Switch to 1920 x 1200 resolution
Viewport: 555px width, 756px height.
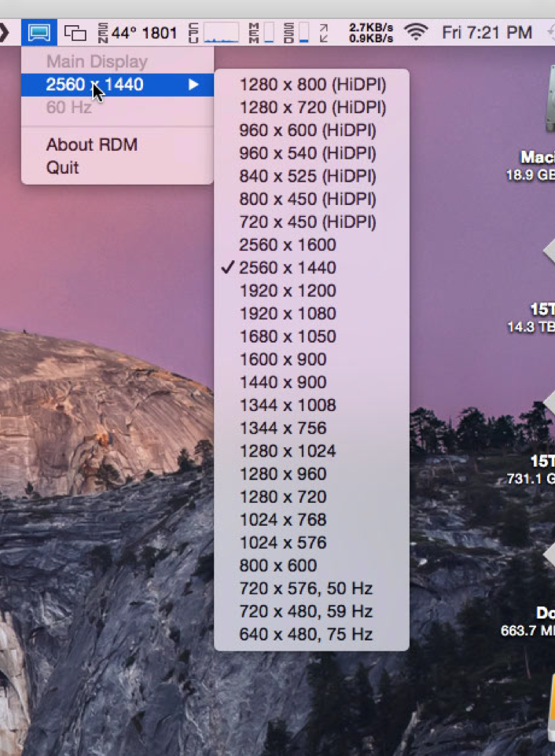click(312, 291)
